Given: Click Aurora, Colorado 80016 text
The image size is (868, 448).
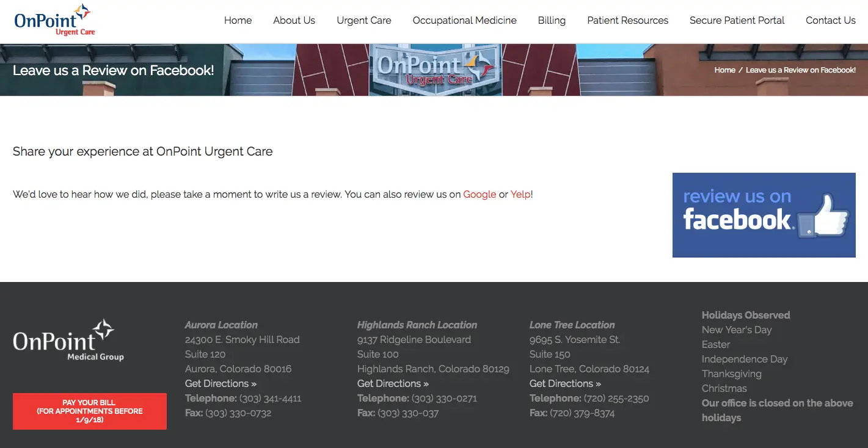Looking at the screenshot, I should point(238,369).
